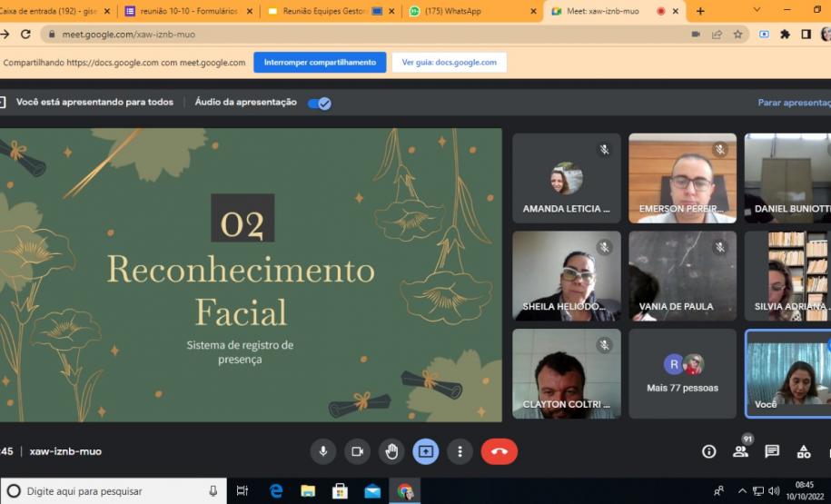The height and width of the screenshot is (504, 831).
Task: Click Interromper compartilhamento button
Action: (x=320, y=63)
